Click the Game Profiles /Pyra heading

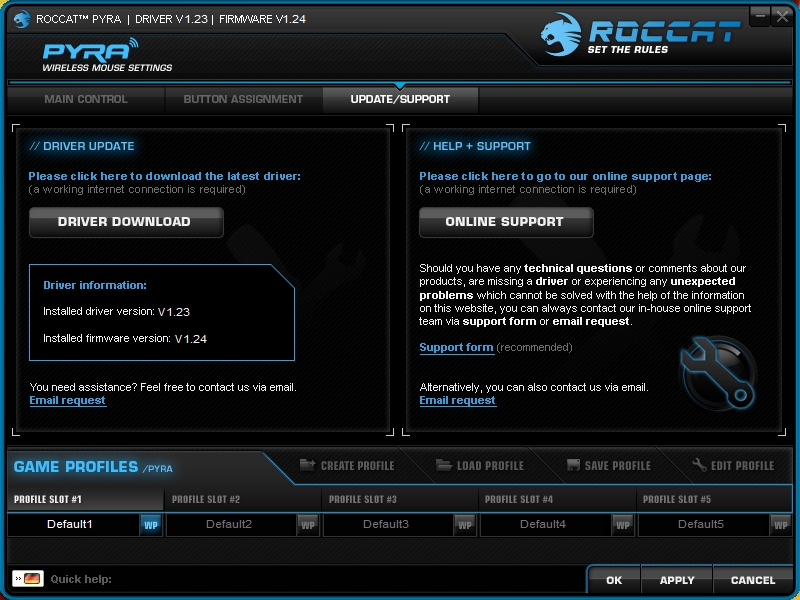click(93, 467)
